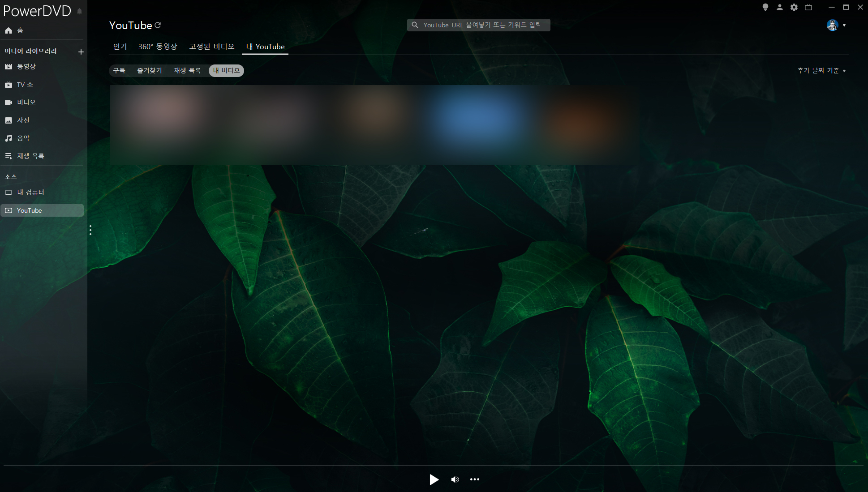This screenshot has height=492, width=868.
Task: Click the YouTube URL search input field
Action: pyautogui.click(x=478, y=25)
